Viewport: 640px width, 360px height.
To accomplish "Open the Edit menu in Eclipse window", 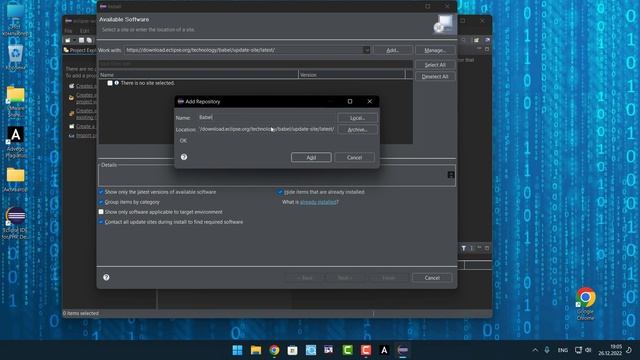I will (84, 31).
